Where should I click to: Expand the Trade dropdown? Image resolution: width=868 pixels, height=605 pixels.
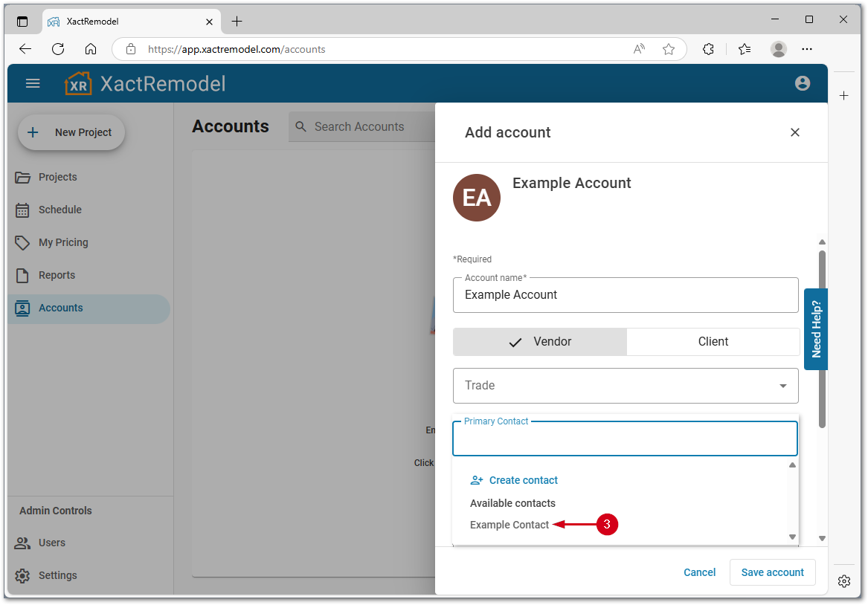[x=626, y=386]
